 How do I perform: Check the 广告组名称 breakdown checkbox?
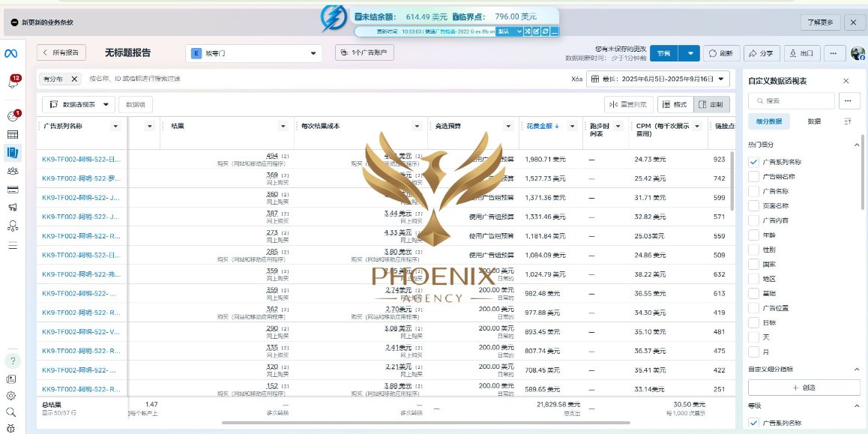click(753, 177)
